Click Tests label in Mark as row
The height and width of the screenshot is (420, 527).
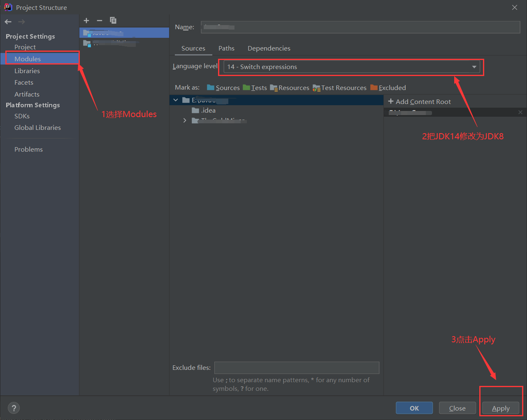tap(259, 88)
